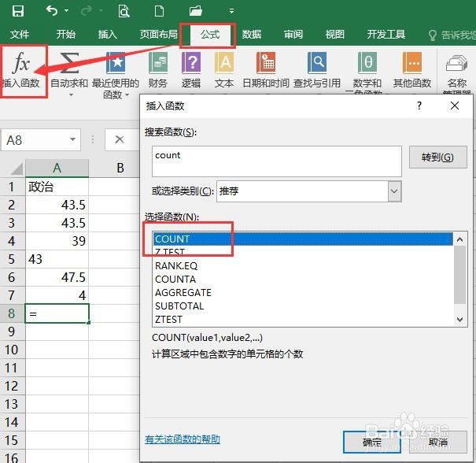Open the 文件 menu tab

[x=20, y=35]
